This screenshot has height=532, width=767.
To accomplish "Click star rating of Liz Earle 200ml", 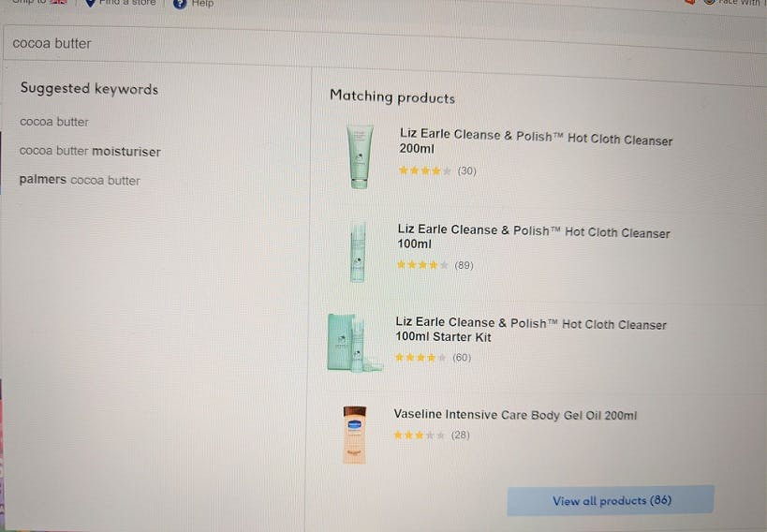I will [x=425, y=170].
